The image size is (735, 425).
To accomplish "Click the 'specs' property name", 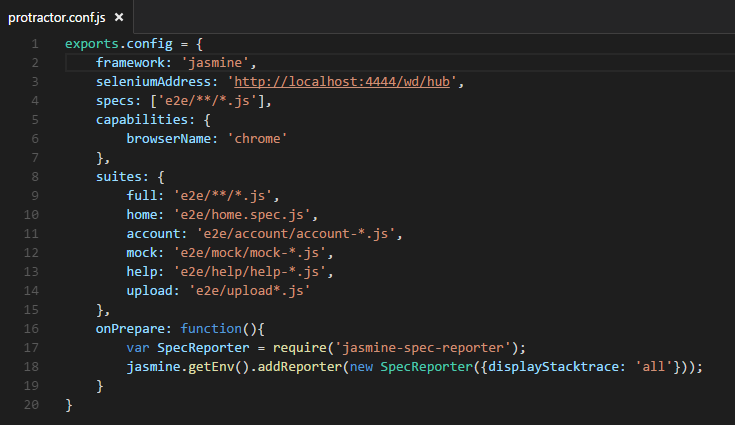I will click(x=115, y=101).
